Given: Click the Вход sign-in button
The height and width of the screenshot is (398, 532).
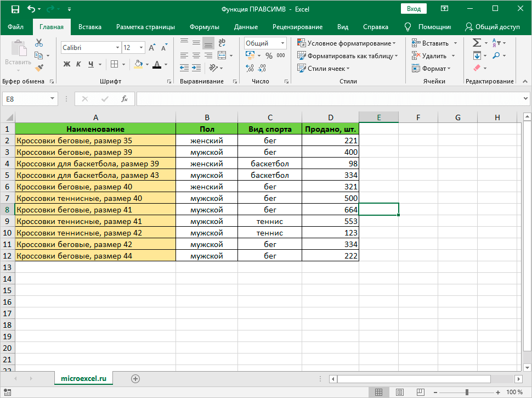Looking at the screenshot, I should pyautogui.click(x=414, y=9).
